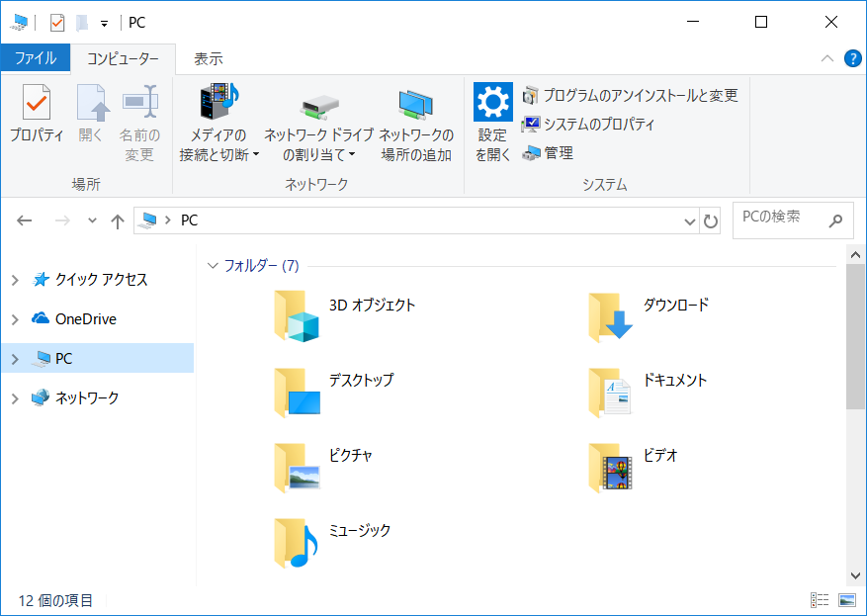This screenshot has width=867, height=616.
Task: Click プログラムのアンインストールと変更
Action: pos(630,95)
